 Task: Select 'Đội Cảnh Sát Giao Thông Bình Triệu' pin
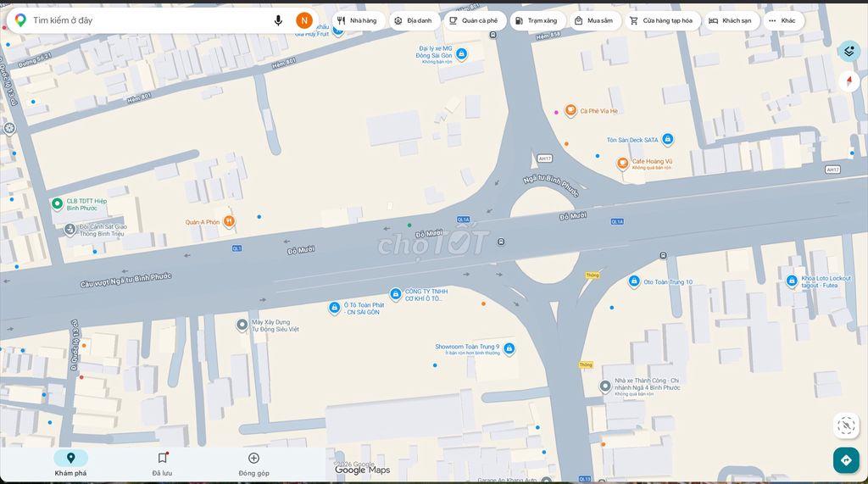coord(70,229)
